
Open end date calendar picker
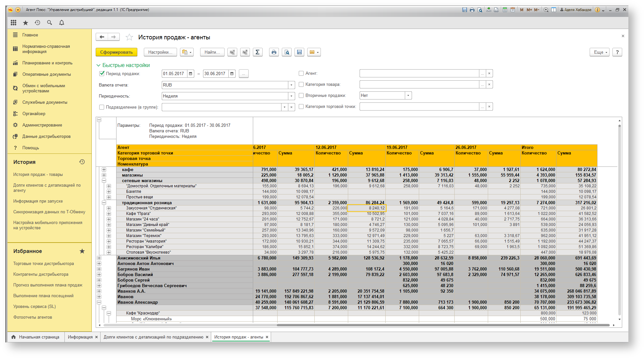click(232, 74)
